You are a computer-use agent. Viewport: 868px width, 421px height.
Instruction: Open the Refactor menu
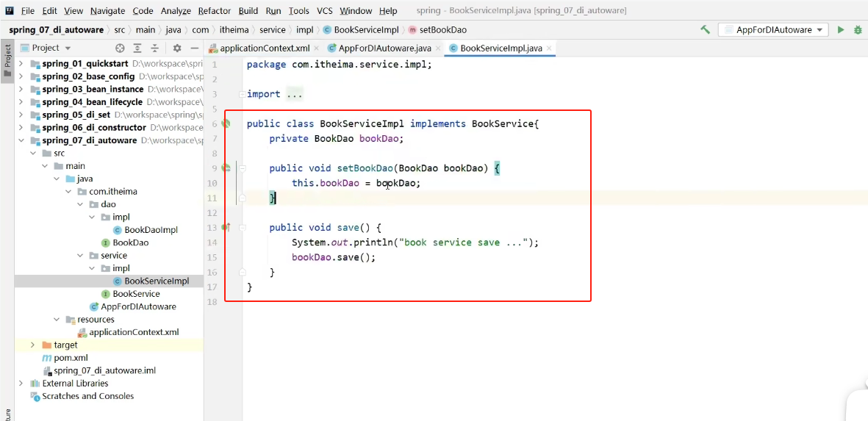click(x=215, y=10)
